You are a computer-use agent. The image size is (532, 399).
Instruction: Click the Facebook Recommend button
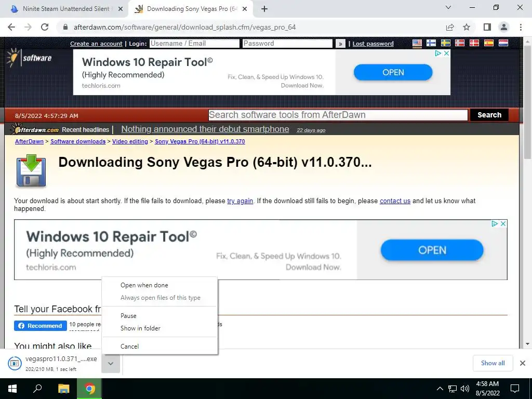coord(41,326)
